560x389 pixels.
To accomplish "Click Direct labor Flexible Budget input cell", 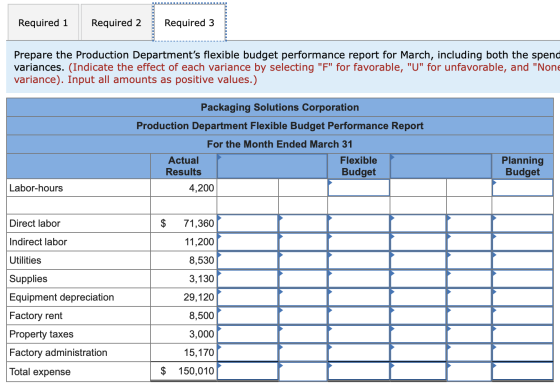I will click(359, 224).
